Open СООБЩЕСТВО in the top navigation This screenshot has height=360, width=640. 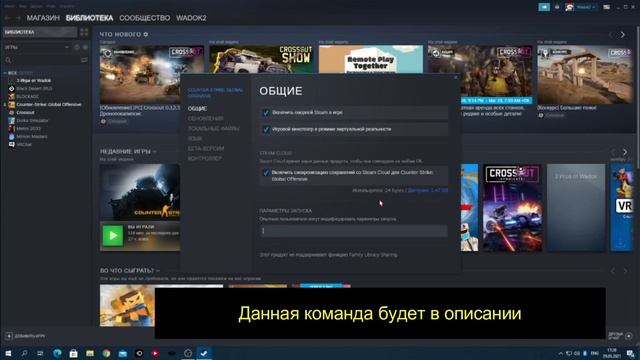pyautogui.click(x=144, y=18)
